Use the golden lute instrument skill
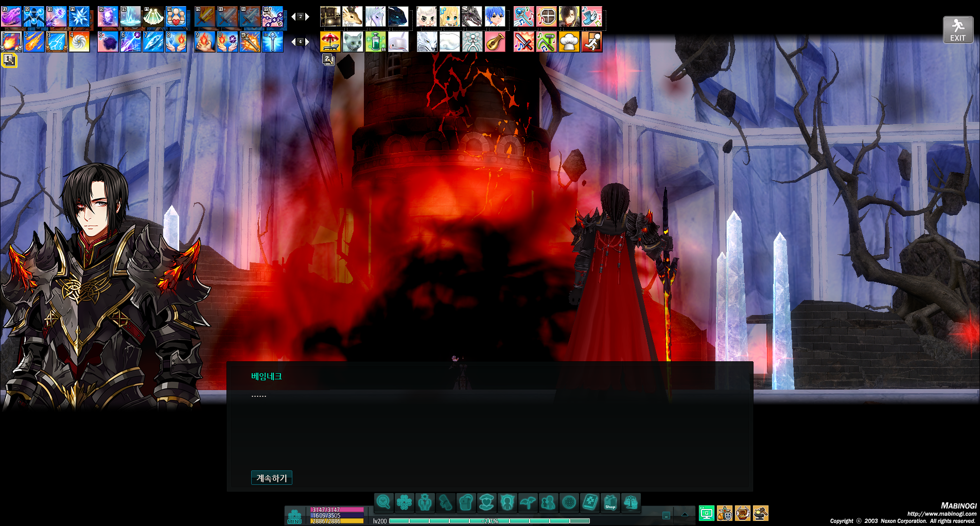 (x=495, y=42)
